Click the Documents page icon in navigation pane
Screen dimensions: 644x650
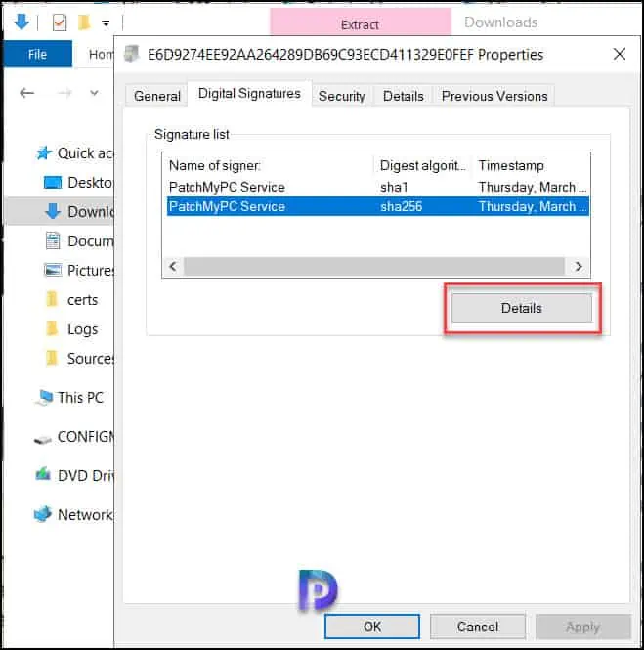(53, 240)
